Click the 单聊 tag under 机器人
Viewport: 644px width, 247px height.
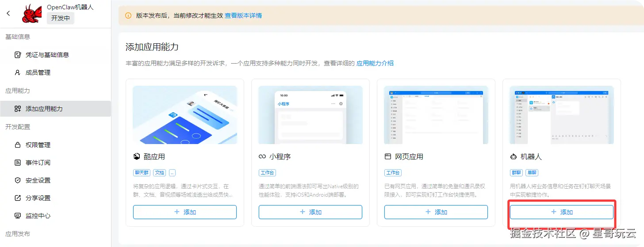532,173
